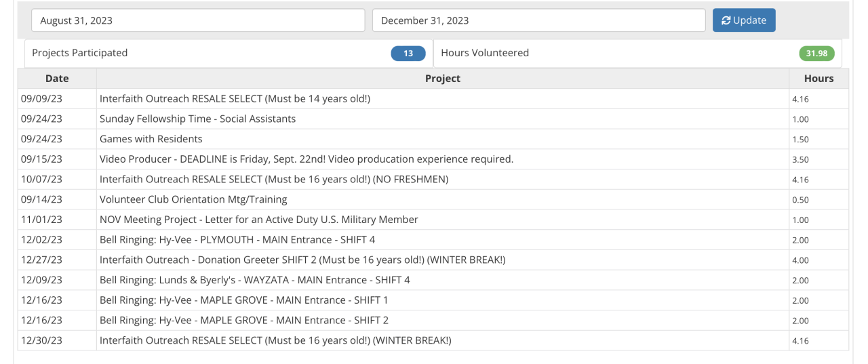Select Bell Ringing Lunds & Byerly's WAYZATA row
Viewport: 868px width, 364px height.
254,280
